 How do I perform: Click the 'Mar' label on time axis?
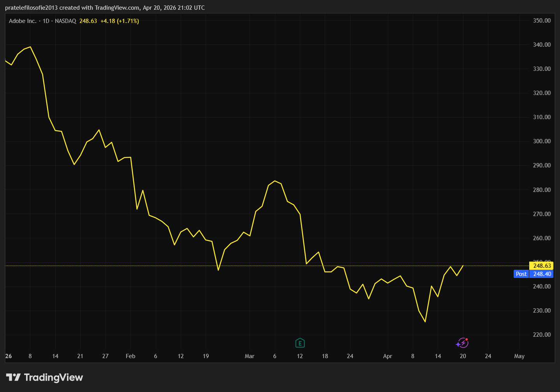[x=249, y=356]
